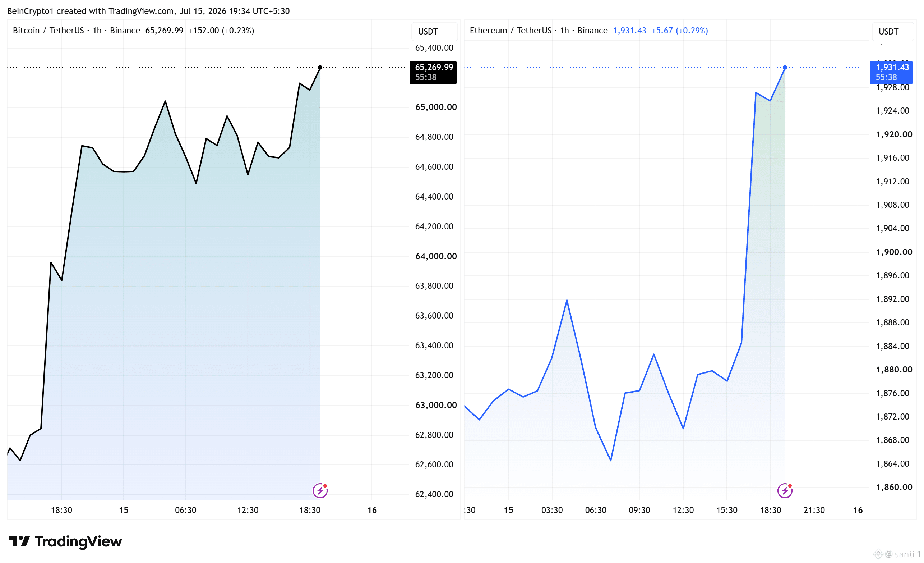Click the "1,900.00" price axis label

(894, 252)
